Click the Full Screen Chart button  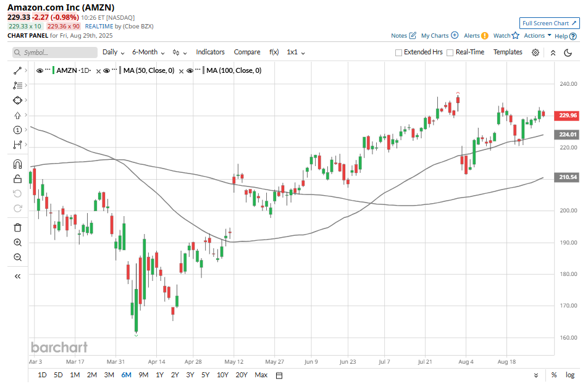click(549, 23)
